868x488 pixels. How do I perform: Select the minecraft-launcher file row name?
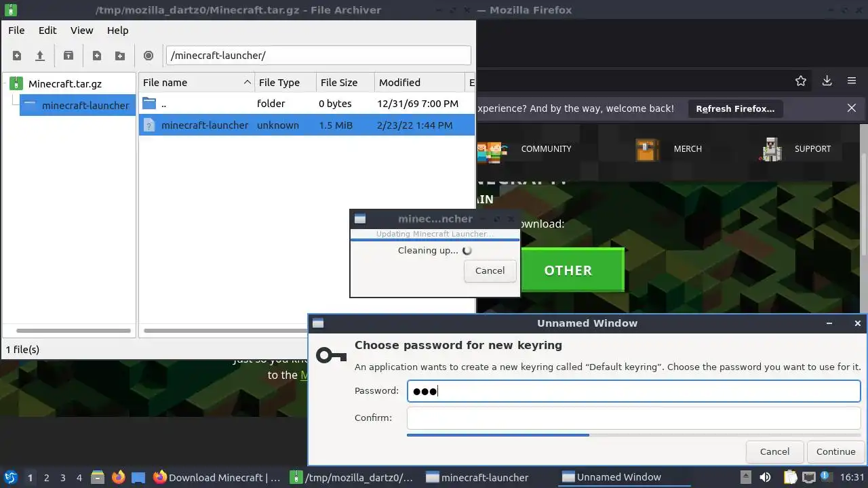point(205,125)
